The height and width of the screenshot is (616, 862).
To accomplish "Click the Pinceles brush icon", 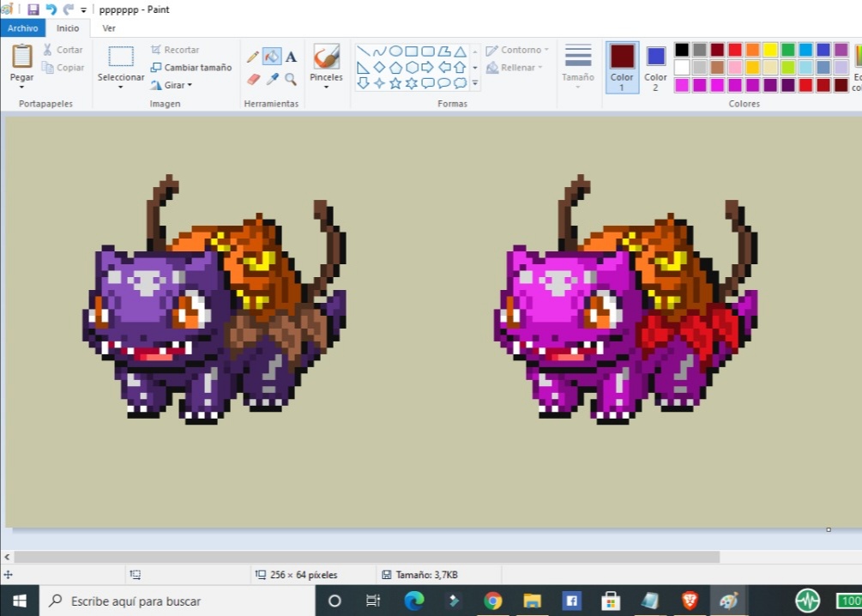I will click(x=326, y=57).
